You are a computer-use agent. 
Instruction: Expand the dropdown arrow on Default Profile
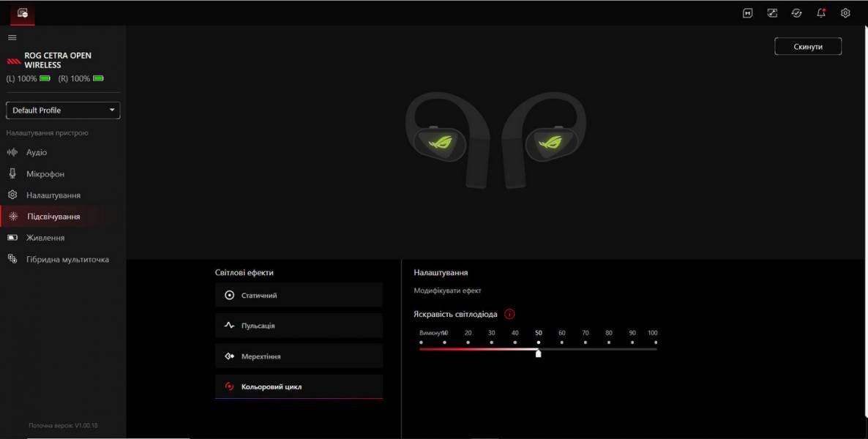112,110
